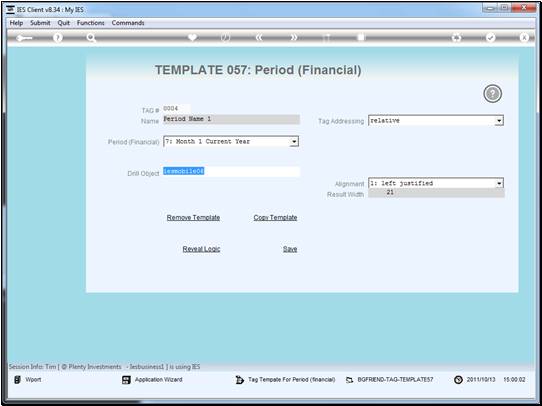Open the Functions menu
The height and width of the screenshot is (406, 542).
pyautogui.click(x=91, y=23)
